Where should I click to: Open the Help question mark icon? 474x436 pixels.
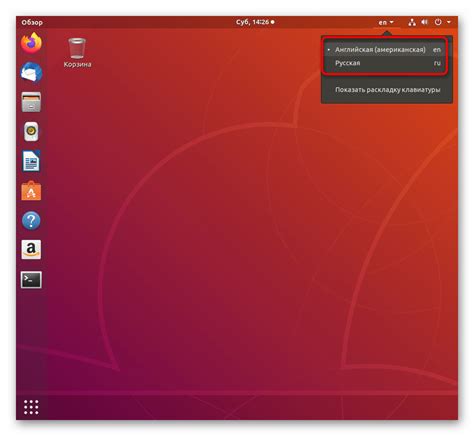tap(31, 220)
